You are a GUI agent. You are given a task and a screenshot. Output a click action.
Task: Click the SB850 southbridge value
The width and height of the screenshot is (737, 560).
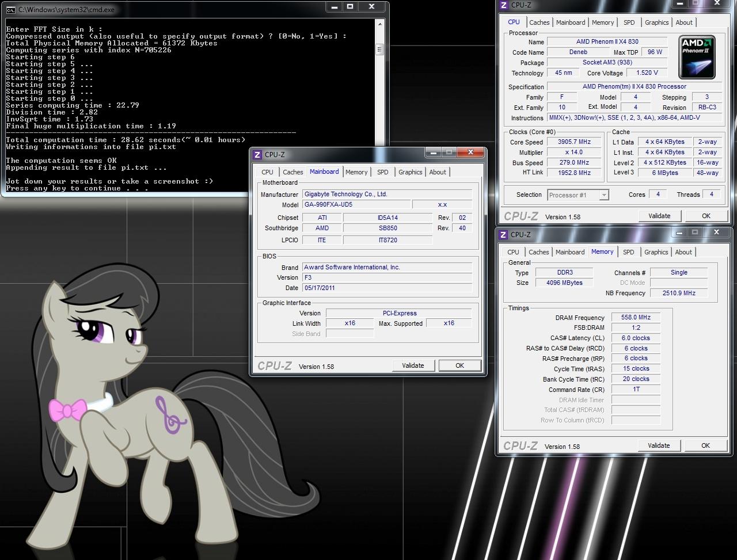[388, 228]
